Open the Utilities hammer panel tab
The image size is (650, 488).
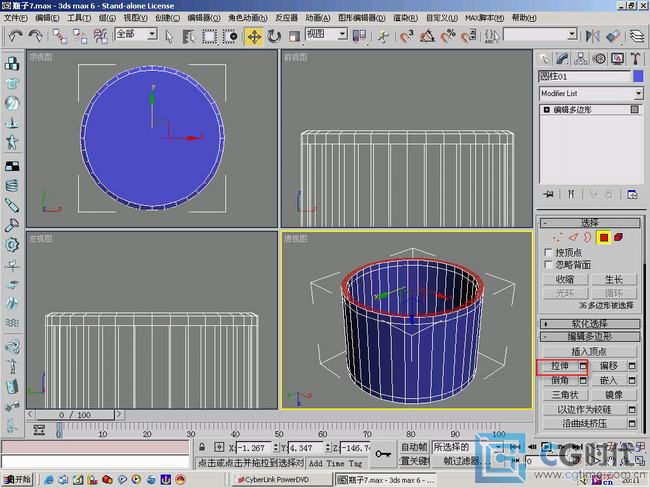click(636, 59)
